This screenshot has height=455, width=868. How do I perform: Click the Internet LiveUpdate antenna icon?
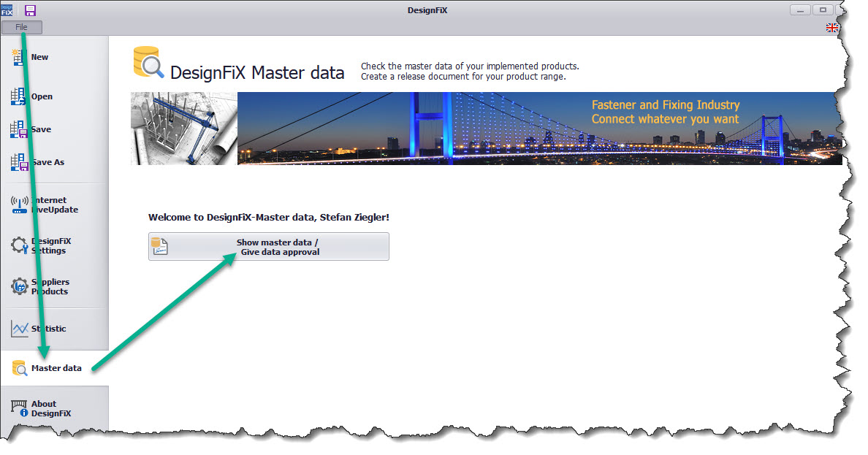point(20,204)
